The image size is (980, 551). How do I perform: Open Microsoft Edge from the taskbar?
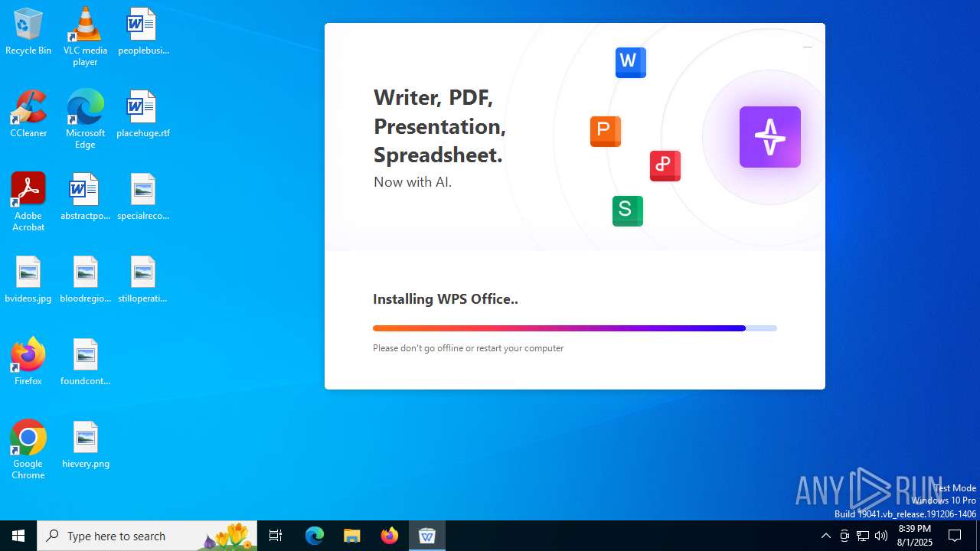click(x=315, y=536)
